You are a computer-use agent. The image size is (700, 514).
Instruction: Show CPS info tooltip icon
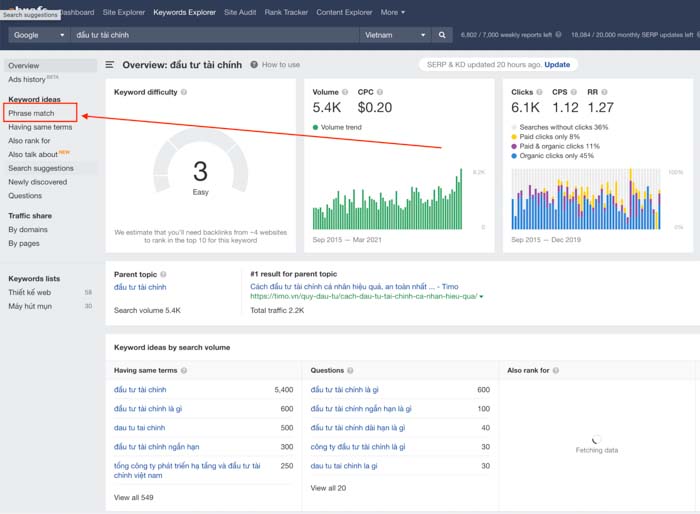(x=574, y=92)
